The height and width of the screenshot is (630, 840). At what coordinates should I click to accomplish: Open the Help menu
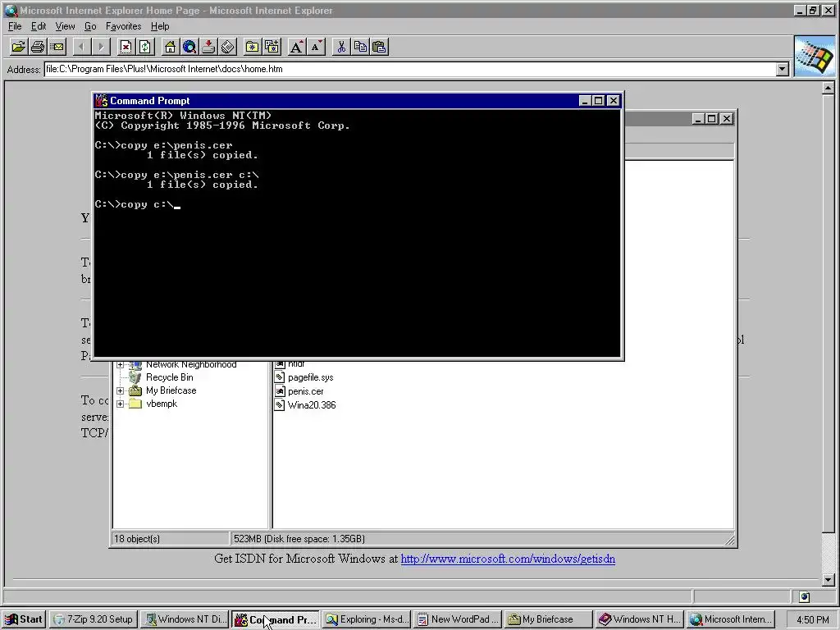pyautogui.click(x=160, y=26)
